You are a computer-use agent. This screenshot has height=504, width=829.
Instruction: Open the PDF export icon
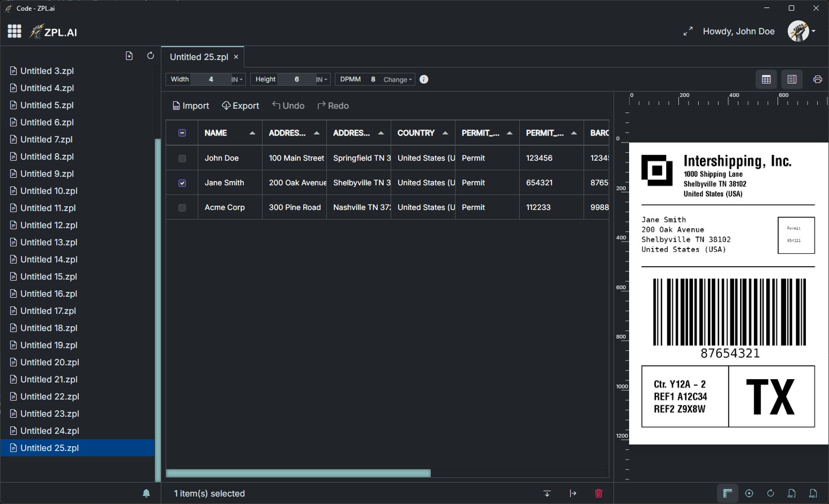tap(790, 493)
